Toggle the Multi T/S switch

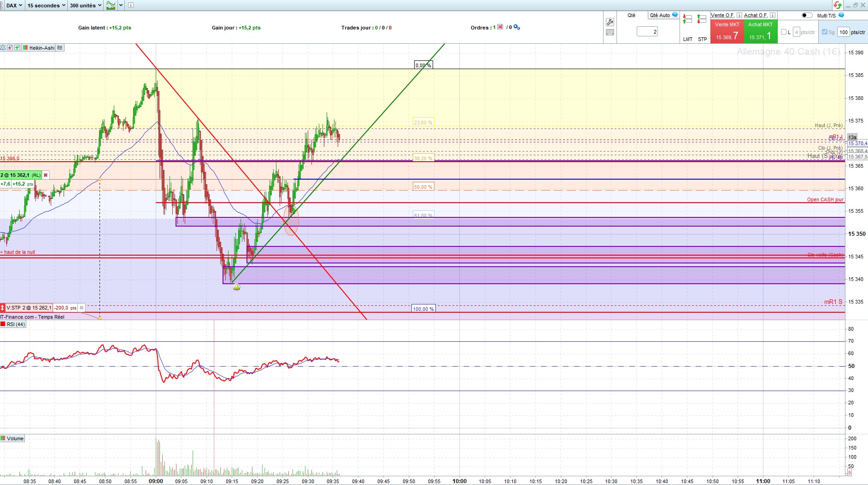tap(807, 15)
